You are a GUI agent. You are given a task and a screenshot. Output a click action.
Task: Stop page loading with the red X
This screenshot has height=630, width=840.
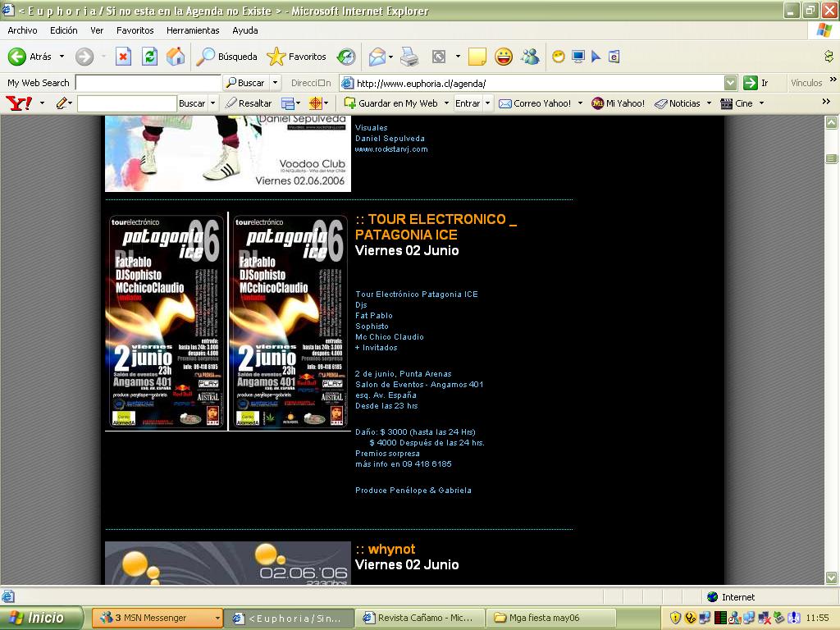(123, 57)
